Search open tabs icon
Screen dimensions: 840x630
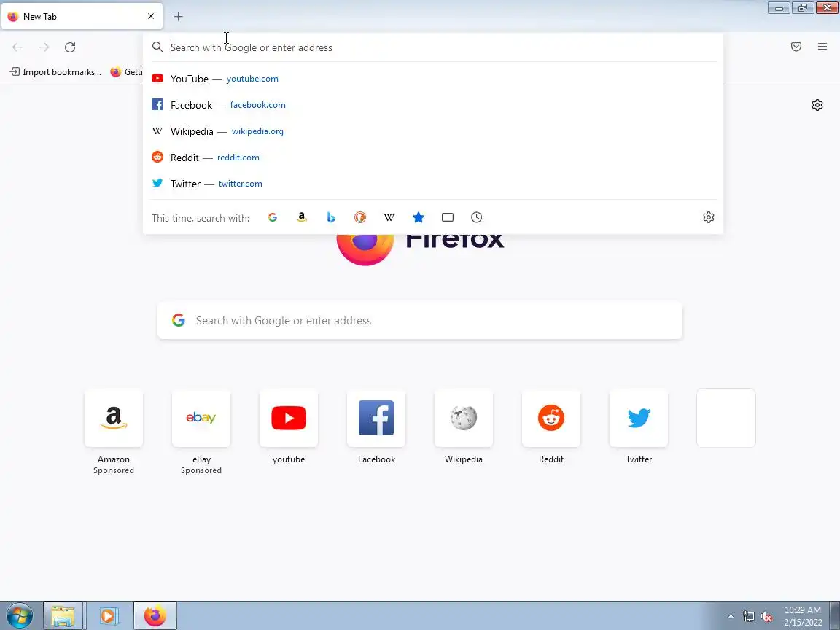(x=447, y=217)
